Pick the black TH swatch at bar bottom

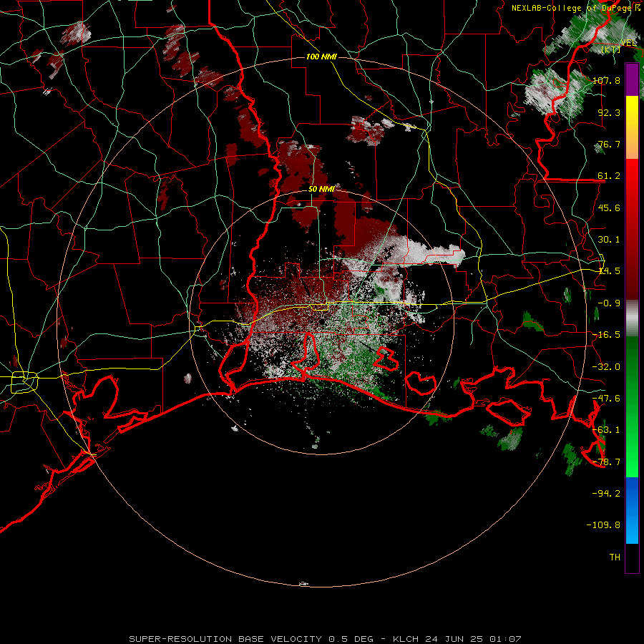click(x=632, y=557)
